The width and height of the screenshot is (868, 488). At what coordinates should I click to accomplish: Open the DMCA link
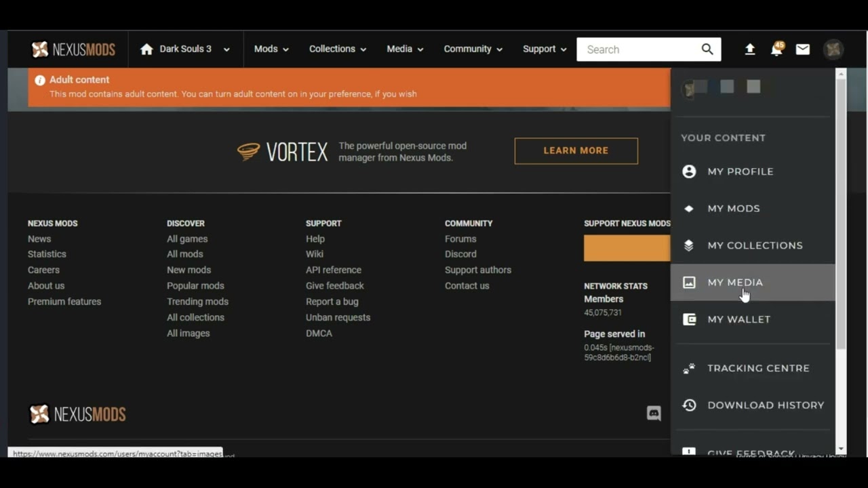(x=319, y=333)
